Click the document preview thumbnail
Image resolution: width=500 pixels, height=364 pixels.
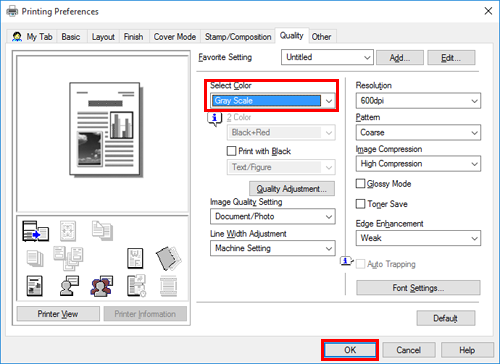click(106, 129)
